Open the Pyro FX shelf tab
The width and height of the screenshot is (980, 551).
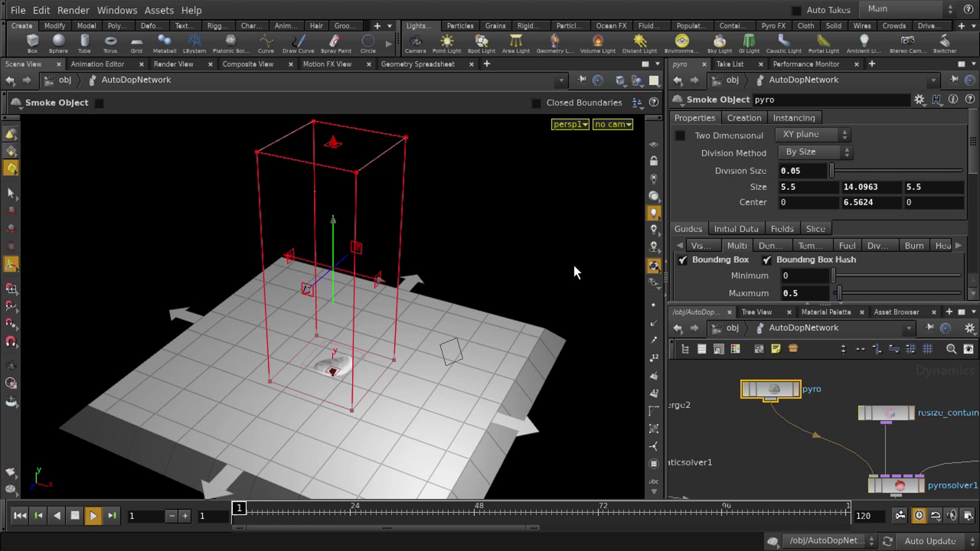773,26
